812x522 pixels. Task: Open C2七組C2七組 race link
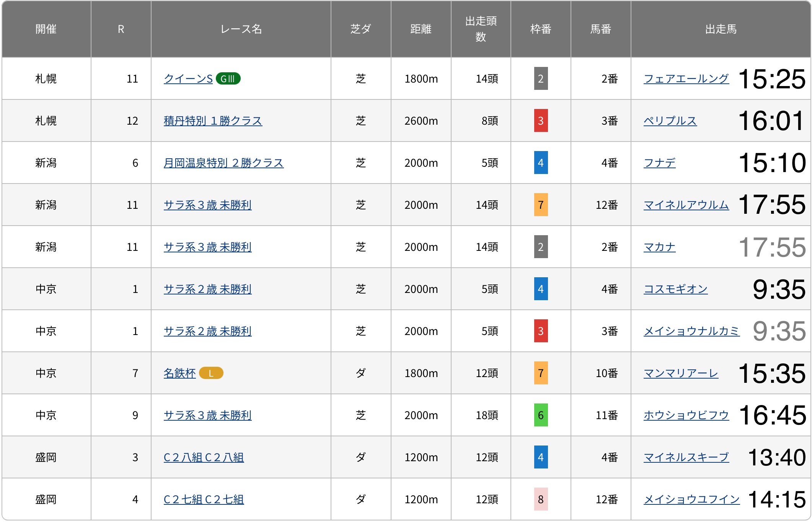[204, 499]
